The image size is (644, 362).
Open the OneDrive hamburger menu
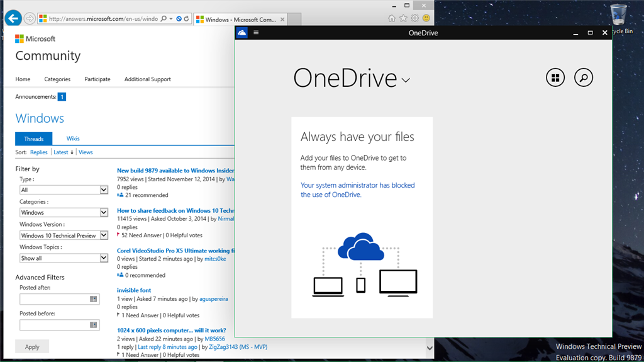(256, 33)
